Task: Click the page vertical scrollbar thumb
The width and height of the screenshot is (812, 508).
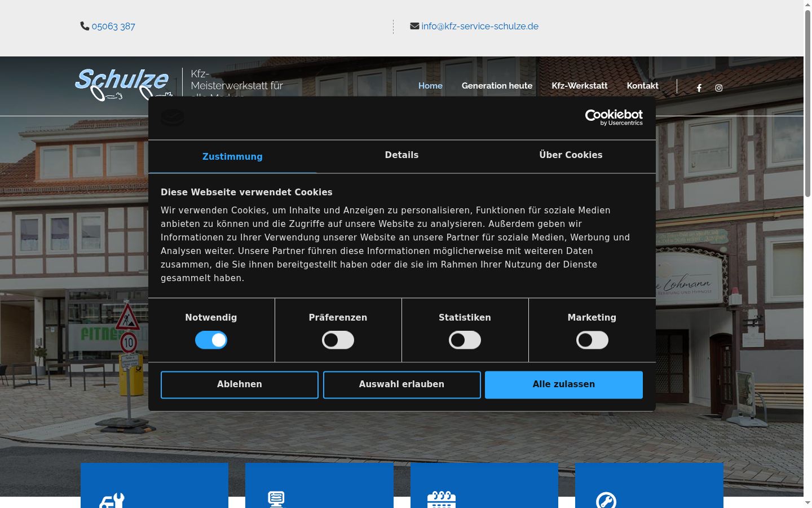Action: click(807, 103)
